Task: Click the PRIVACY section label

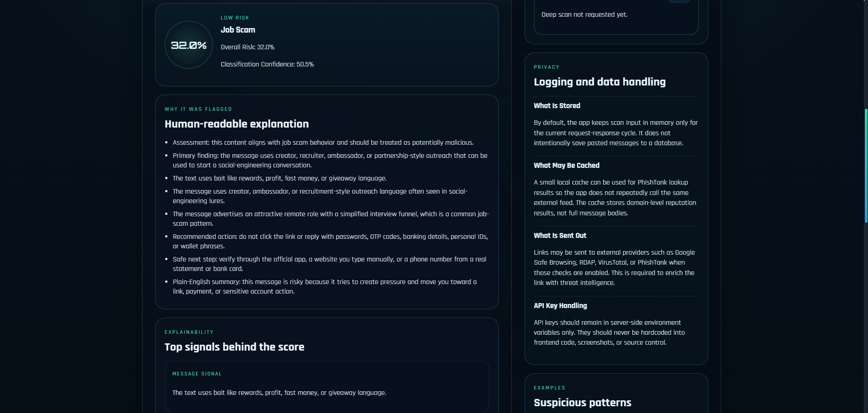Action: [547, 67]
